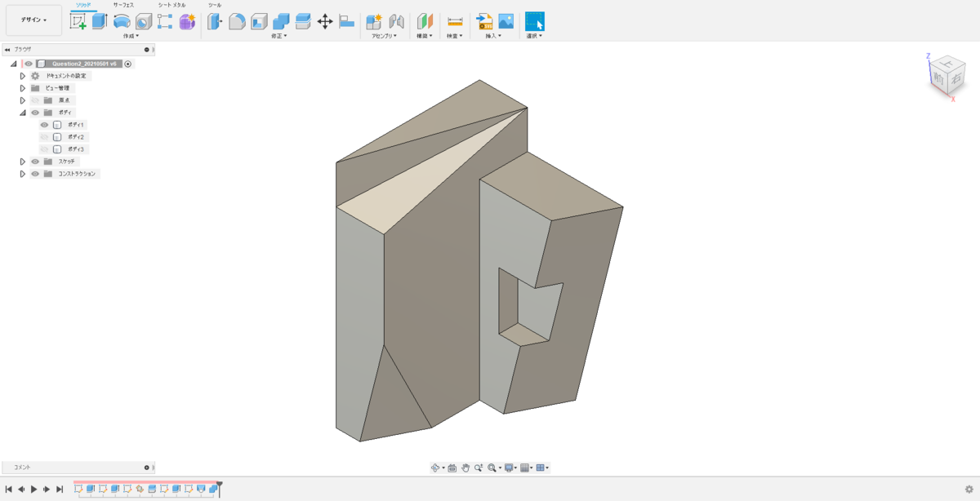Viewport: 980px width, 501px height.
Task: Activate the Pan hand tool
Action: coord(465,468)
